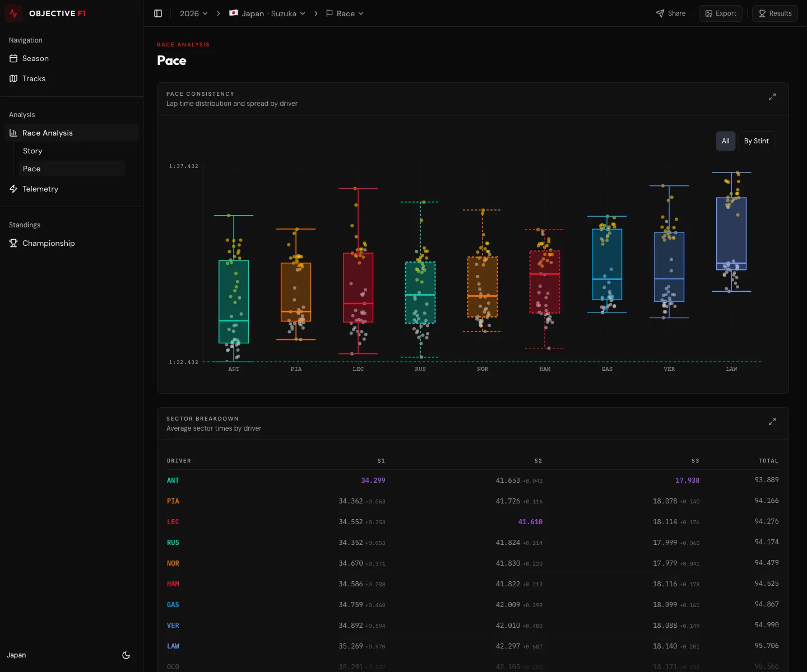807x672 pixels.
Task: Click the VER box plot
Action: (669, 267)
